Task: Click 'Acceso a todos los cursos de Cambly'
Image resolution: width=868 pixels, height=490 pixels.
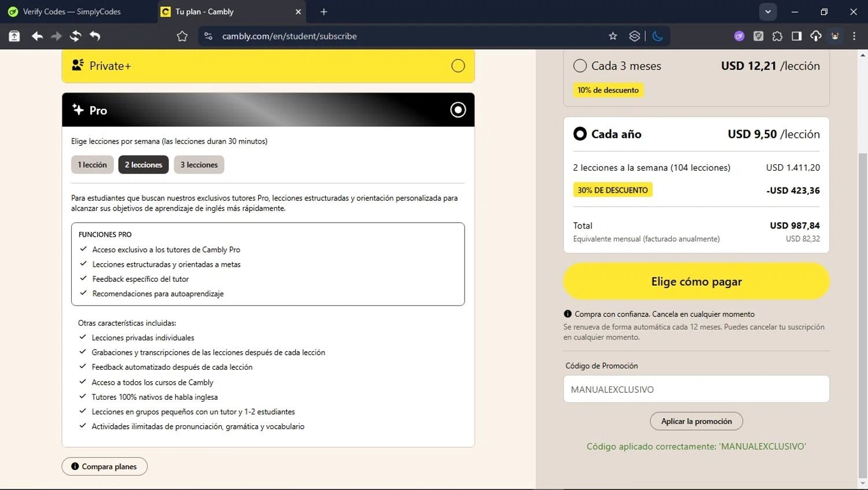Action: tap(153, 382)
